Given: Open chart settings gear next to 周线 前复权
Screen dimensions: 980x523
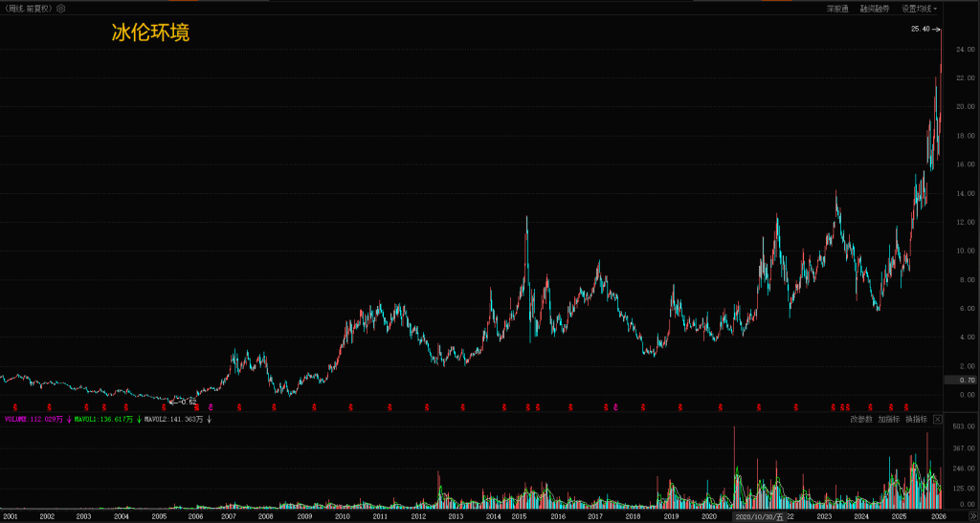Looking at the screenshot, I should click(61, 9).
